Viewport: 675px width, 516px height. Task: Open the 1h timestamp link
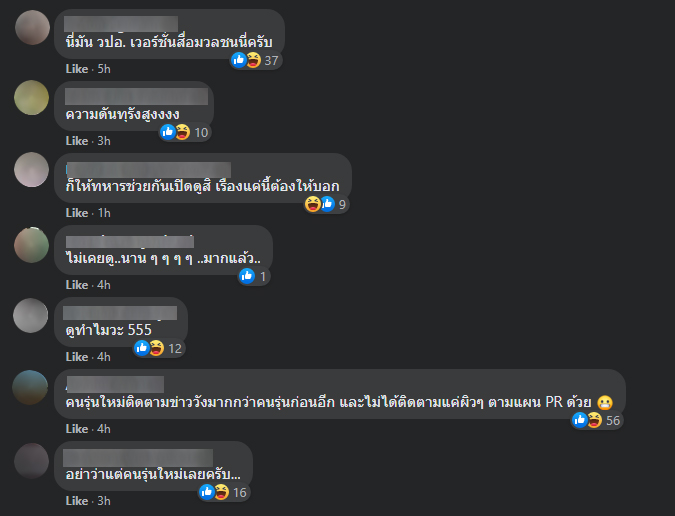pos(104,213)
